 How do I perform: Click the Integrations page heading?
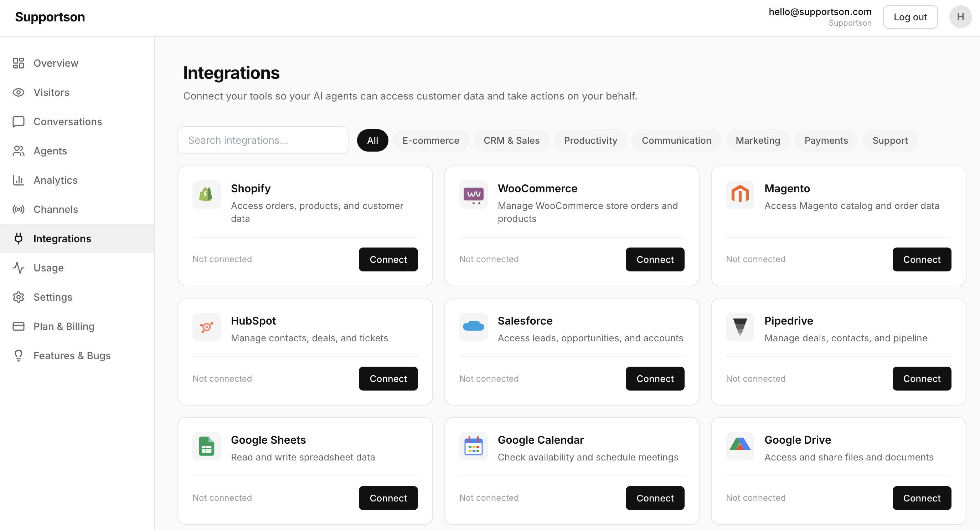(x=231, y=73)
